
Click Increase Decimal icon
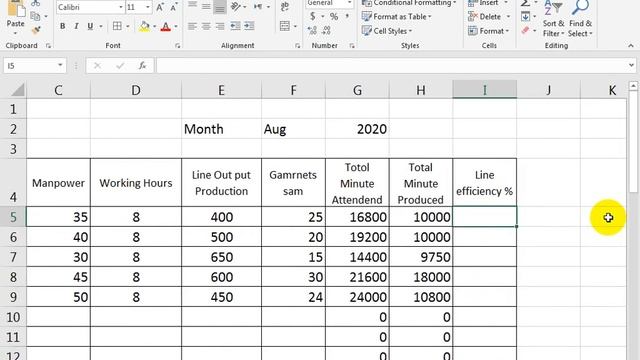click(x=312, y=31)
